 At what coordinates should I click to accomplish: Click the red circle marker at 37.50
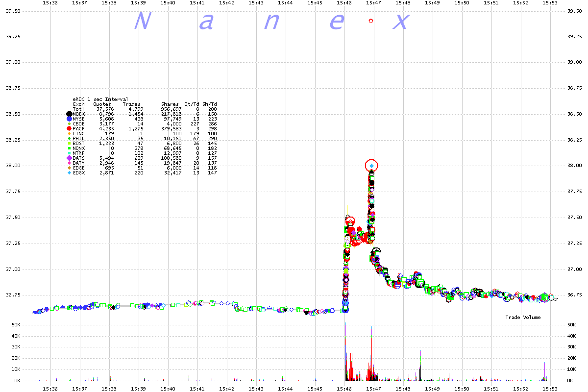click(x=350, y=221)
